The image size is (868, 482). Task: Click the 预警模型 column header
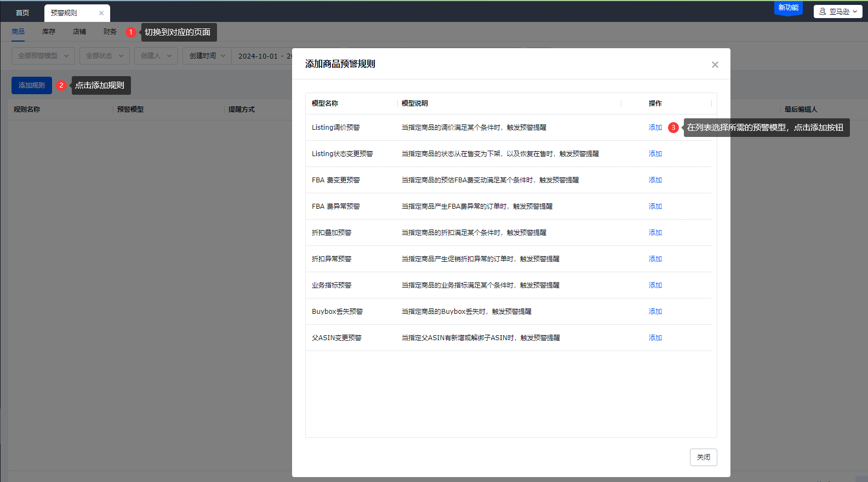pyautogui.click(x=130, y=110)
